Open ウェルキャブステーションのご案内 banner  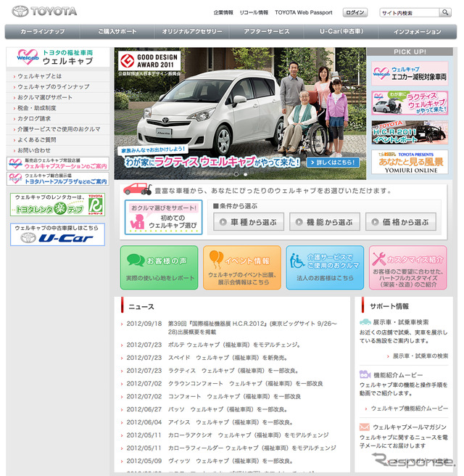tap(58, 164)
